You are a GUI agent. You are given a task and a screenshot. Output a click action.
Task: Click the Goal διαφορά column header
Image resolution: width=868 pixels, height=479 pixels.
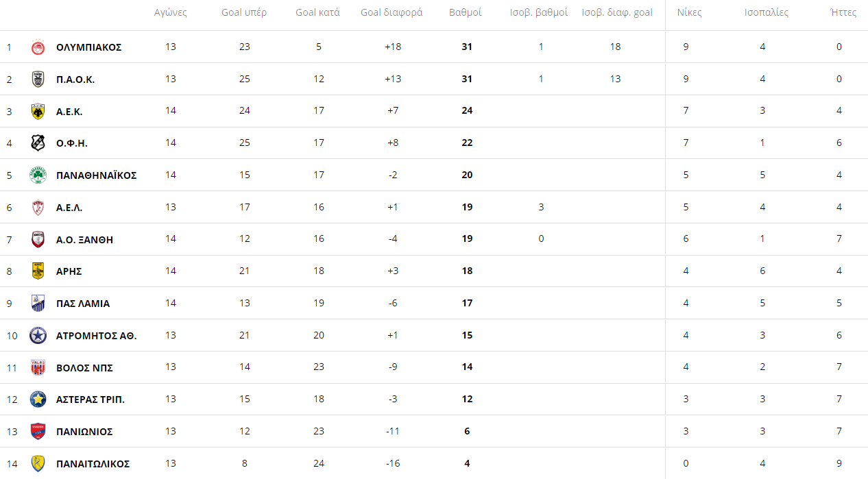[391, 12]
